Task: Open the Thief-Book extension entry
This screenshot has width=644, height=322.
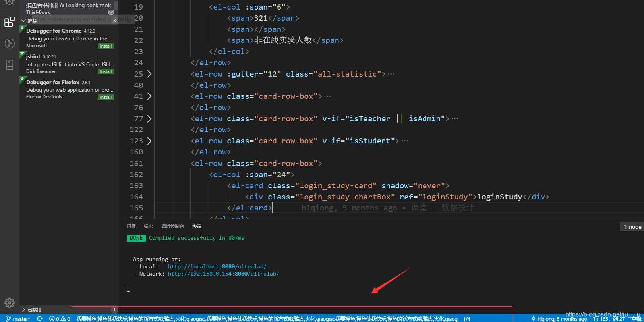Action: point(69,8)
